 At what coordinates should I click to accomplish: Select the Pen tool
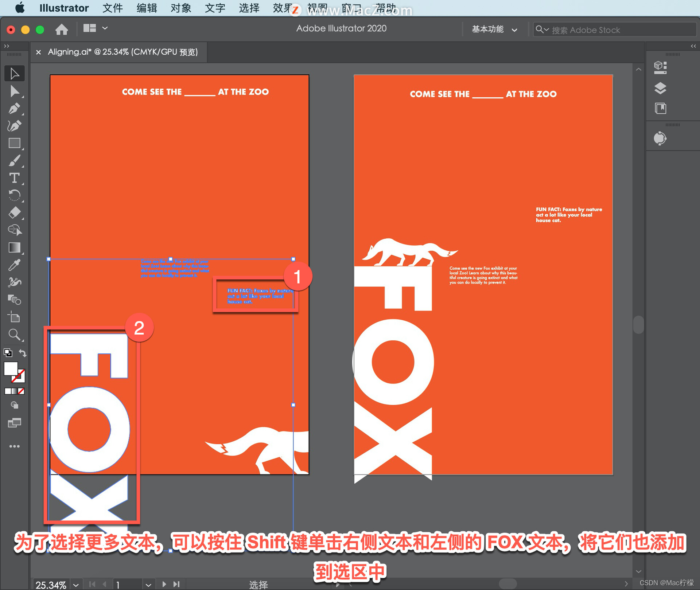tap(14, 109)
